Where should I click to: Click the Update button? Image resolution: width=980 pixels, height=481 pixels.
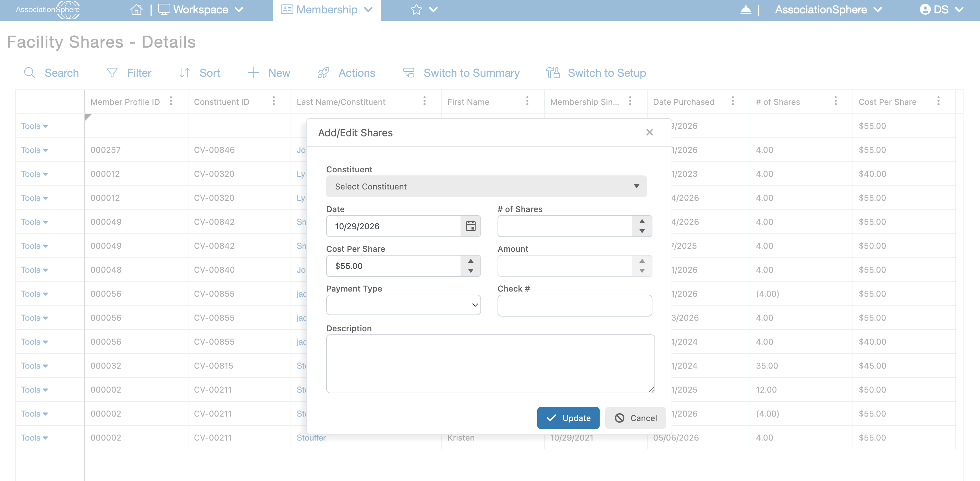(568, 418)
